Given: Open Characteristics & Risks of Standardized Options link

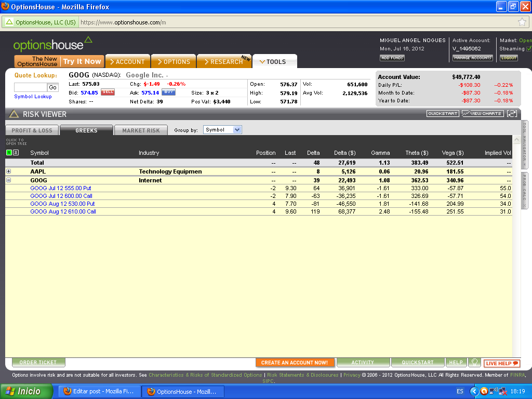Looking at the screenshot, I should pos(205,375).
